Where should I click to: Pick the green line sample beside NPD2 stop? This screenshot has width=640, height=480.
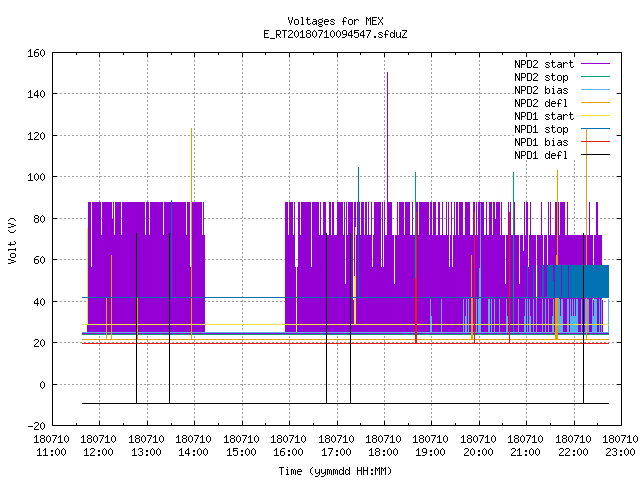point(595,77)
